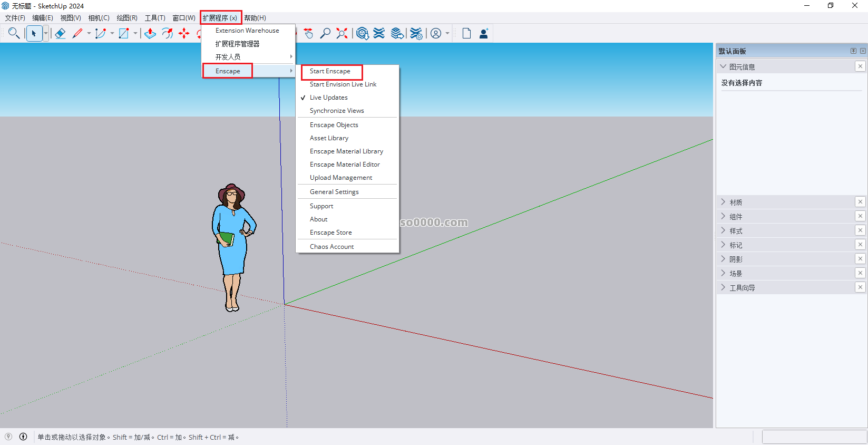The height and width of the screenshot is (445, 868).
Task: Open the 工具(T) menu
Action: (155, 18)
